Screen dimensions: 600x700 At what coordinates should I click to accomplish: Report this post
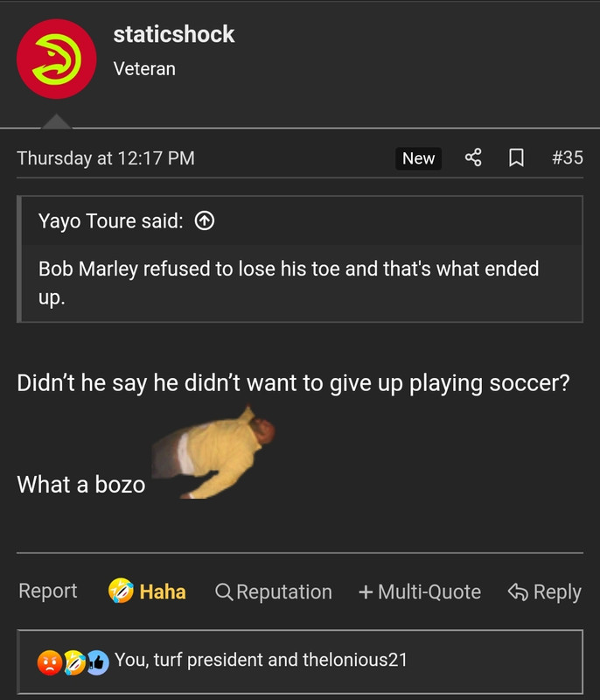pyautogui.click(x=48, y=591)
